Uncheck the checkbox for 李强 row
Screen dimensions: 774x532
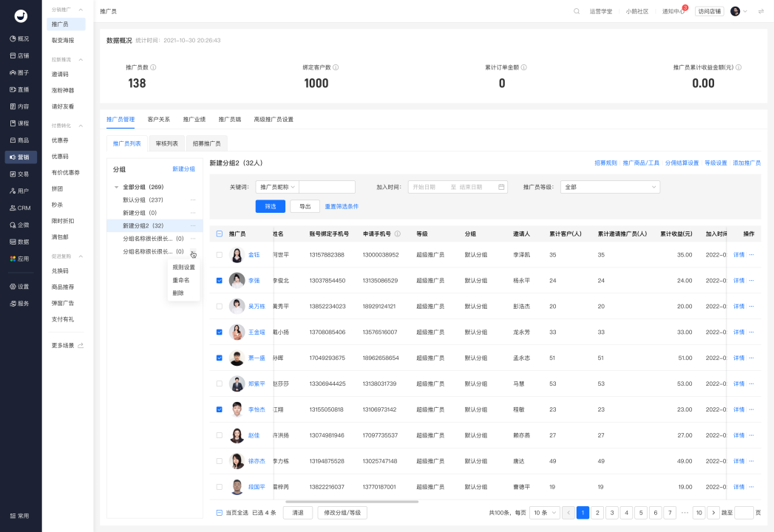click(219, 280)
